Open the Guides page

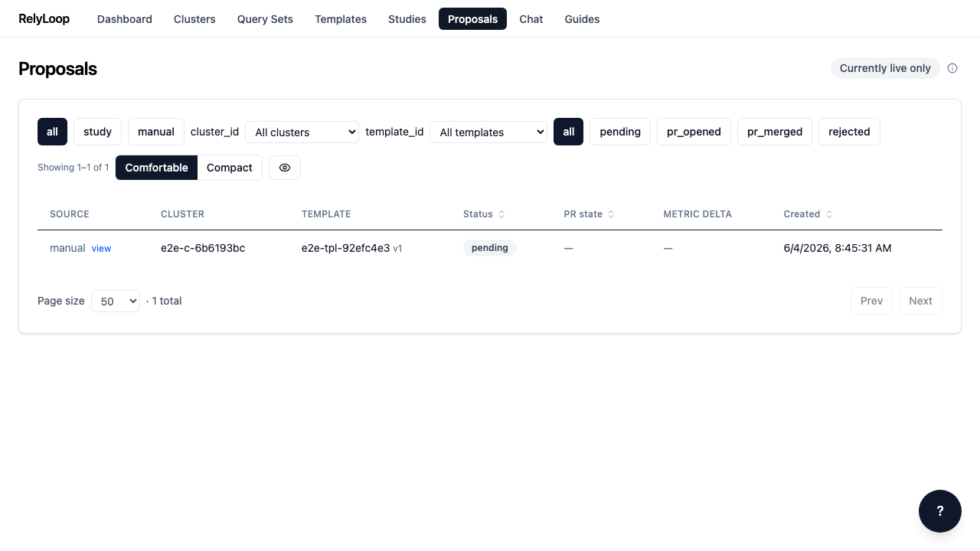582,19
